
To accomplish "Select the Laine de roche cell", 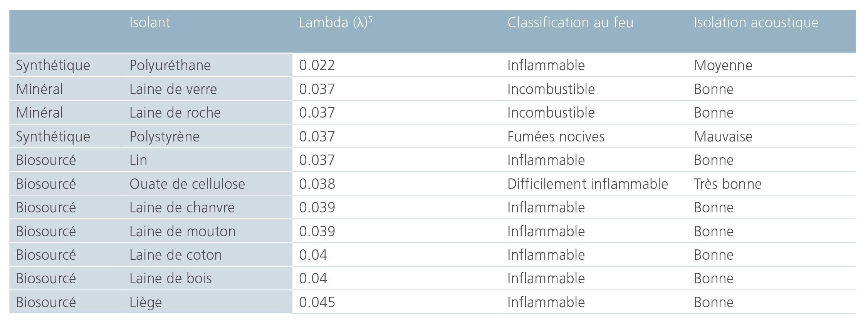I will [x=175, y=113].
